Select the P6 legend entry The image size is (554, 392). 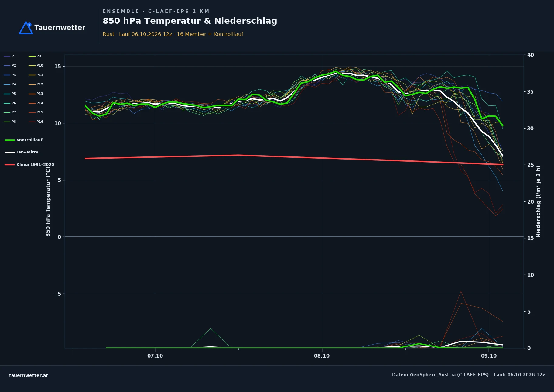click(10, 103)
